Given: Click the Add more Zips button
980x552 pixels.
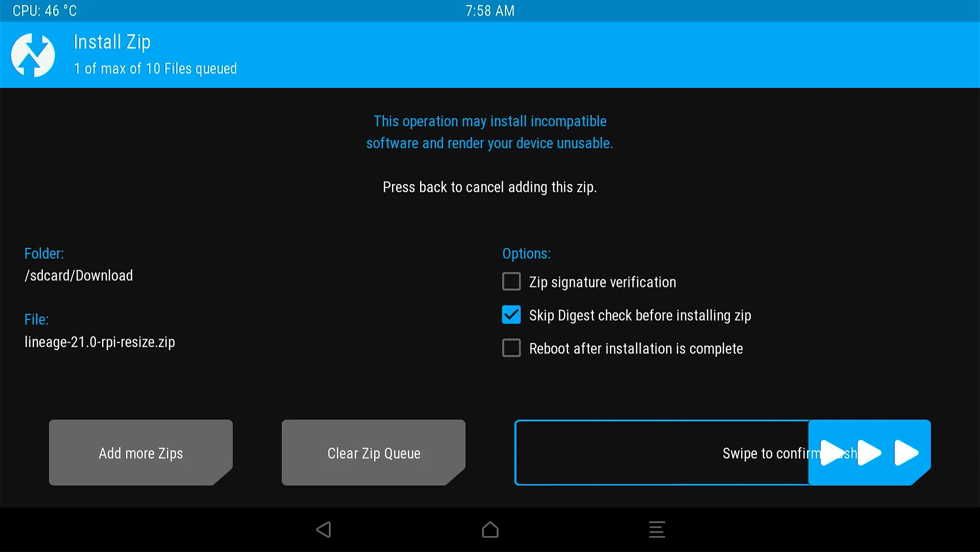Looking at the screenshot, I should 141,452.
